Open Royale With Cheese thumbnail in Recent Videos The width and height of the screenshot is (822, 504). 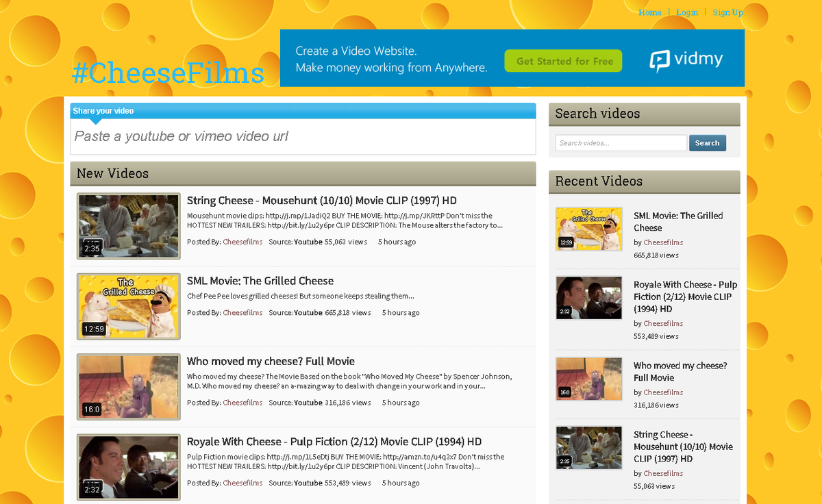click(589, 298)
